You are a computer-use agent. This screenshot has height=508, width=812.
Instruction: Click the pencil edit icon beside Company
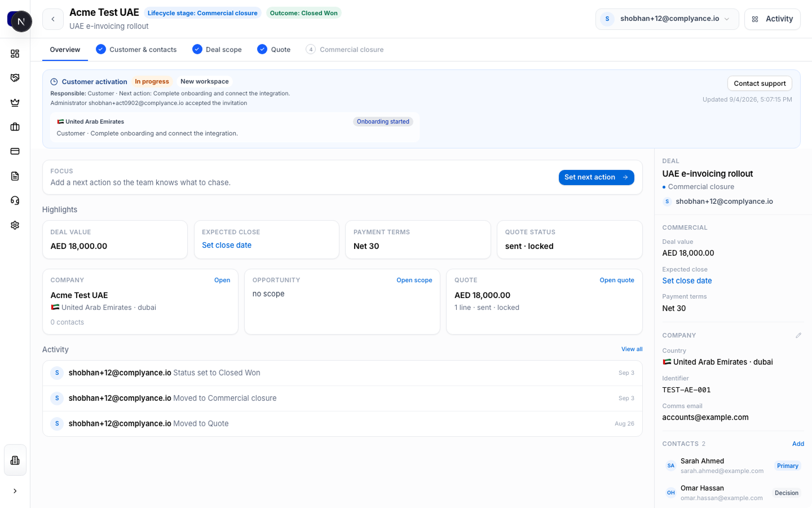point(798,335)
